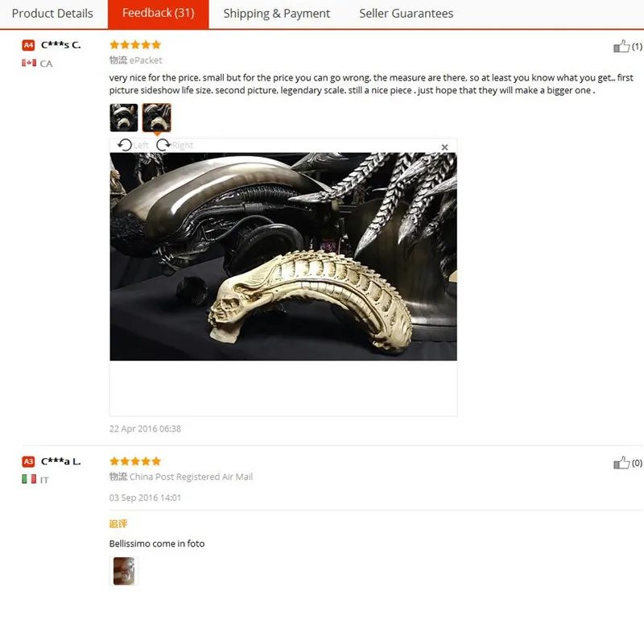Open the Product Details tab
644x644 pixels.
coord(52,14)
